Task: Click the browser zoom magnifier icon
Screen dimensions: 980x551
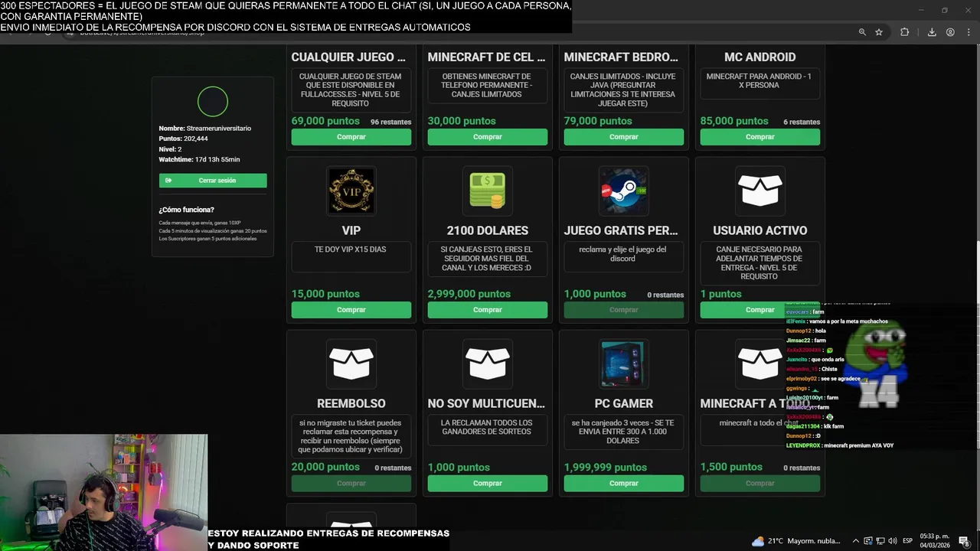Action: [862, 32]
